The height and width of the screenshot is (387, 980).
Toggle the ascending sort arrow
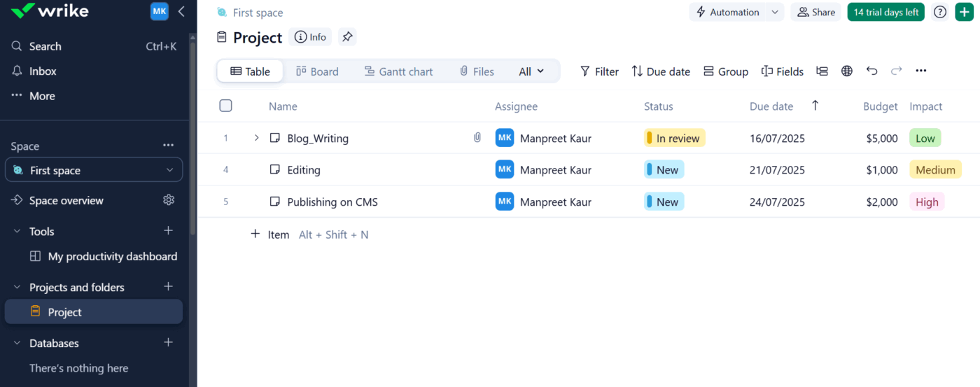click(815, 105)
